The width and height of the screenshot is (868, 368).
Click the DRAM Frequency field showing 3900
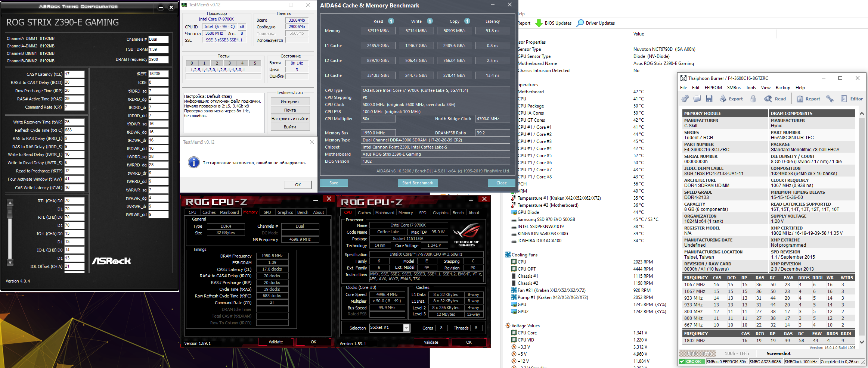click(x=158, y=59)
